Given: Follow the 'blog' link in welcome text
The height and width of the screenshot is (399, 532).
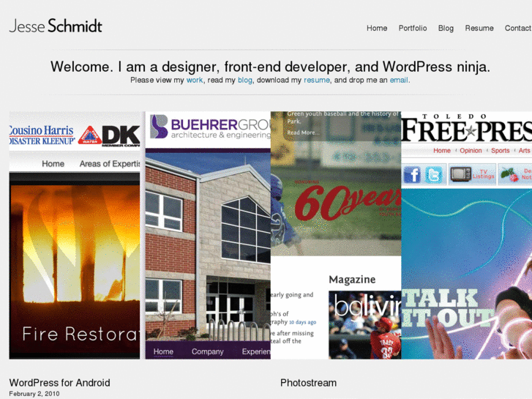Looking at the screenshot, I should (x=245, y=80).
